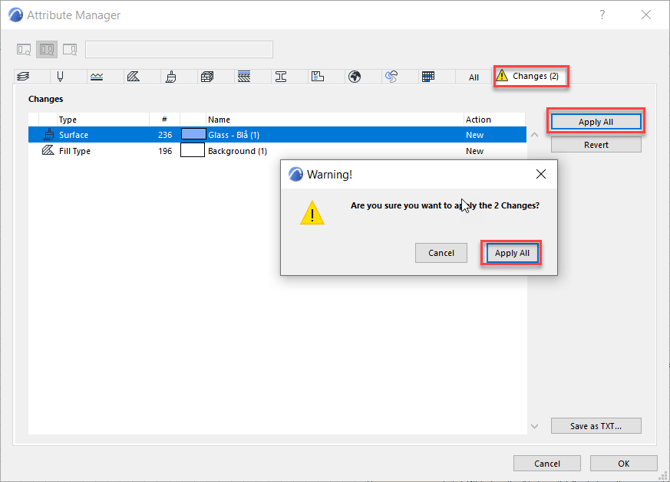This screenshot has width=670, height=482.
Task: Open the Operation Profiles grid tab icon
Action: tap(428, 77)
